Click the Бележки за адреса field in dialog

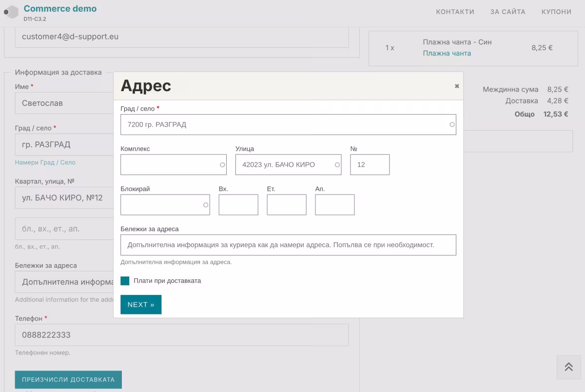[x=288, y=245]
